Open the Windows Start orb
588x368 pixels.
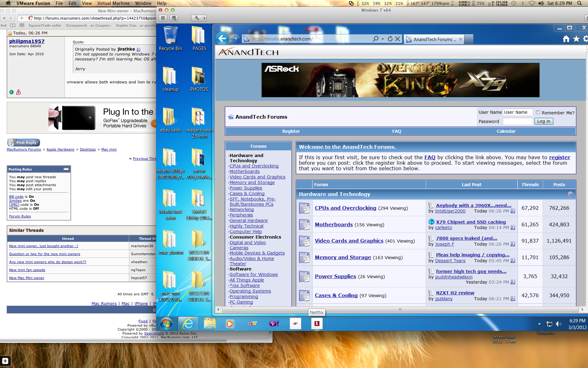(166, 324)
